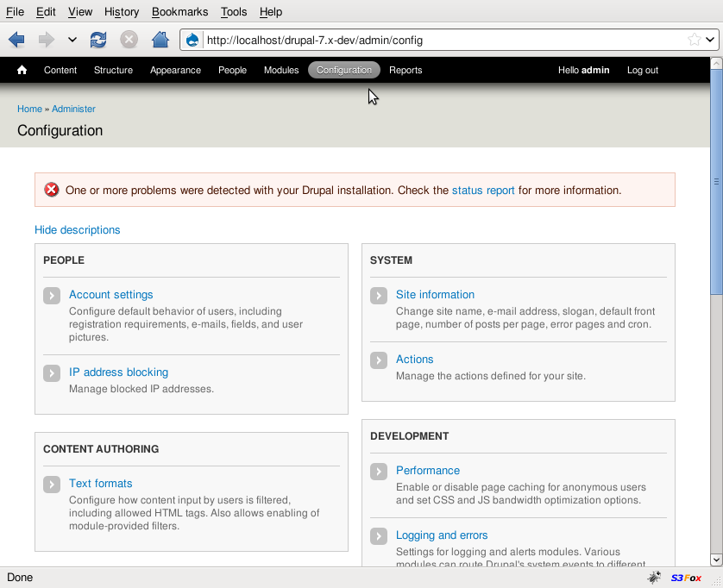Image resolution: width=723 pixels, height=588 pixels.
Task: Toggle descriptions with Hide descriptions link
Action: [x=78, y=230]
